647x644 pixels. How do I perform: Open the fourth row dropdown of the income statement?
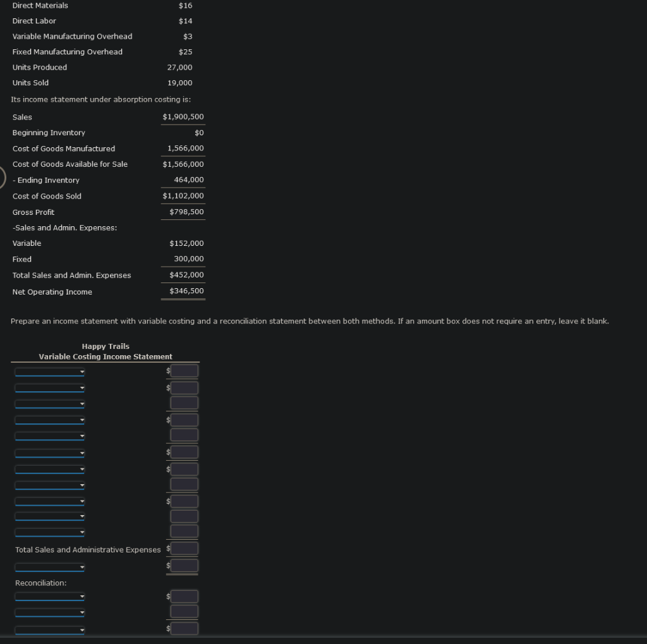[x=49, y=420]
